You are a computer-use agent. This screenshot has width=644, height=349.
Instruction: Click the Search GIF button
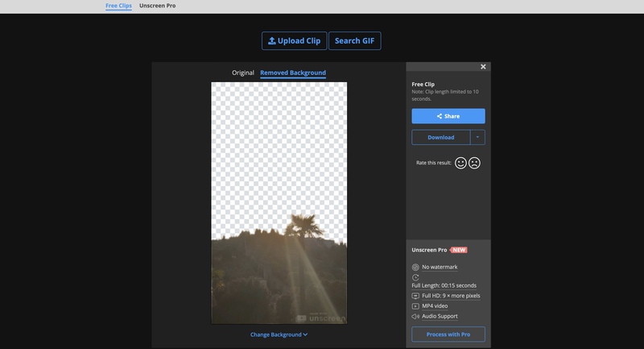354,40
